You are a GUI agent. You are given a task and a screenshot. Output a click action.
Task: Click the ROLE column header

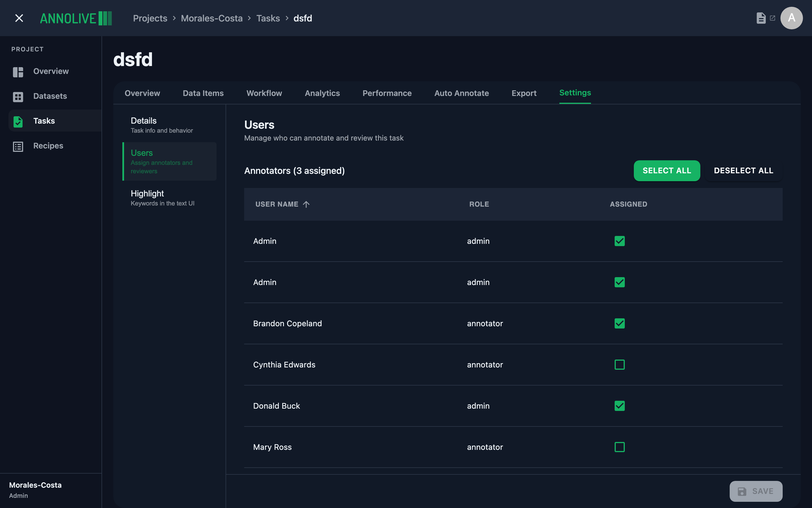(479, 204)
